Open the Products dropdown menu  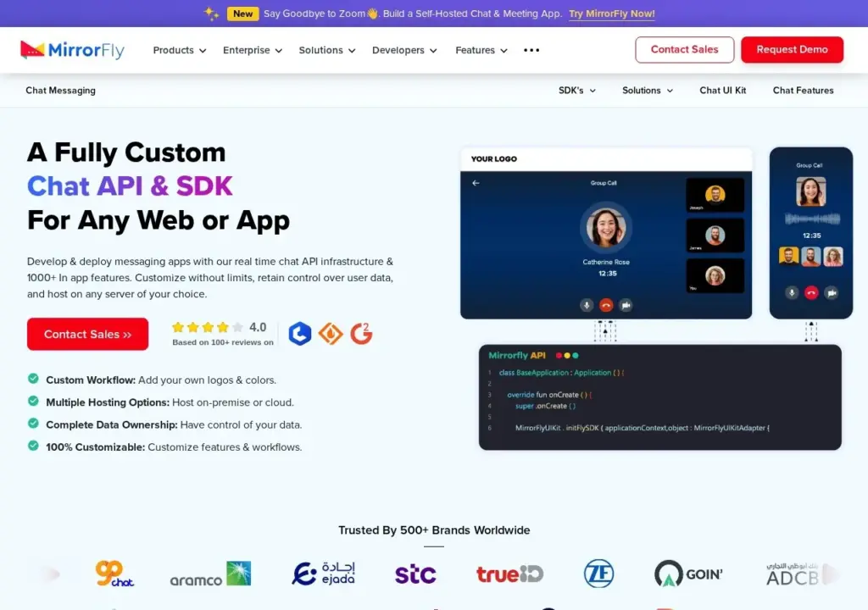pyautogui.click(x=180, y=50)
